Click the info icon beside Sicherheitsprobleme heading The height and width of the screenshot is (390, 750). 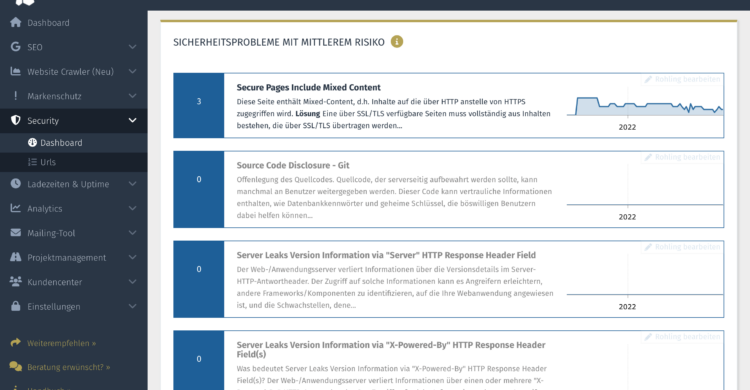pos(397,42)
